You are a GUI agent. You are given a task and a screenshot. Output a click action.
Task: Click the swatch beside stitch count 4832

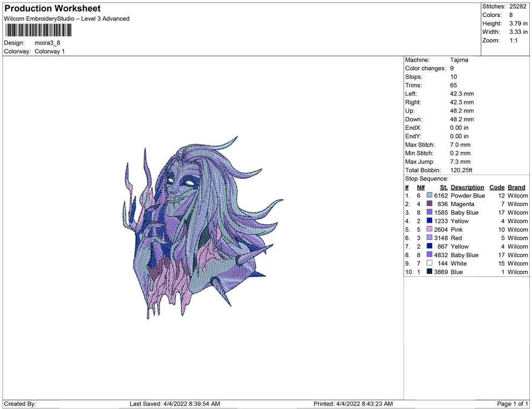[x=429, y=254]
